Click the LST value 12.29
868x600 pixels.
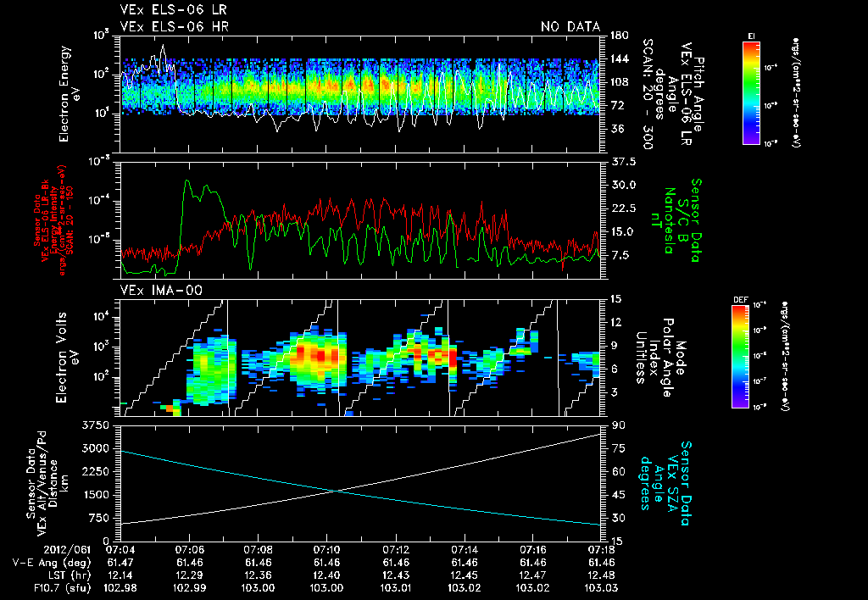coord(189,575)
